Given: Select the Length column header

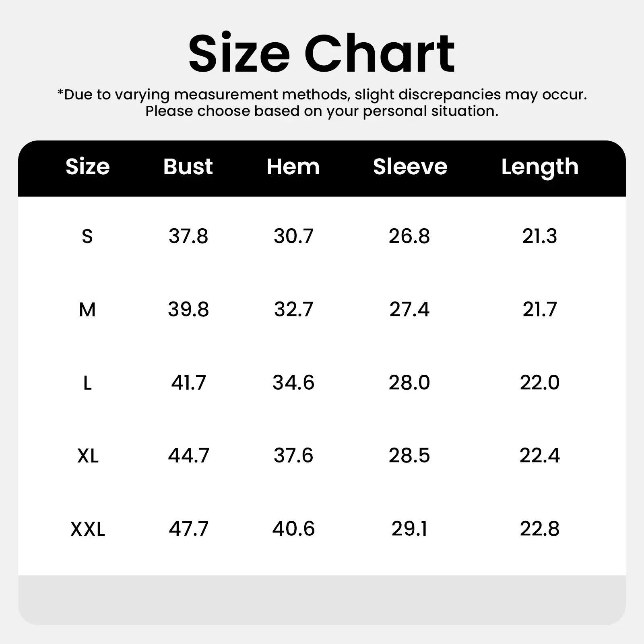Looking at the screenshot, I should tap(540, 167).
